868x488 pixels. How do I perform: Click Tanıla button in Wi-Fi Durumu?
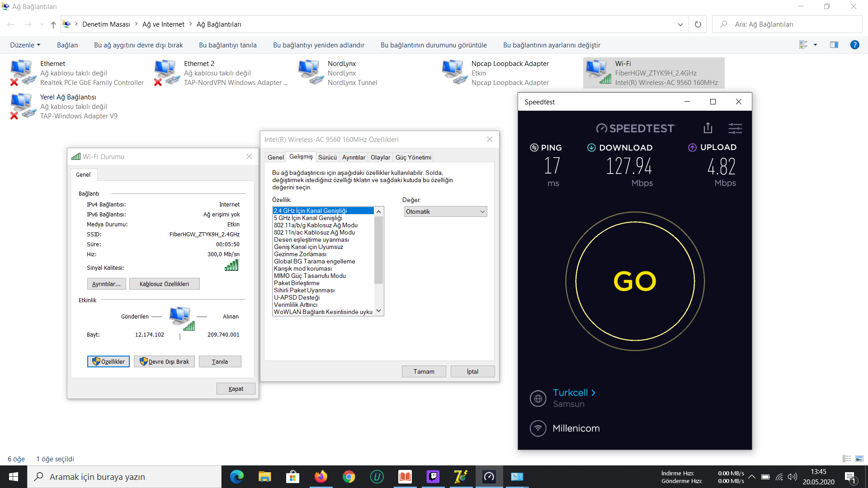point(220,361)
